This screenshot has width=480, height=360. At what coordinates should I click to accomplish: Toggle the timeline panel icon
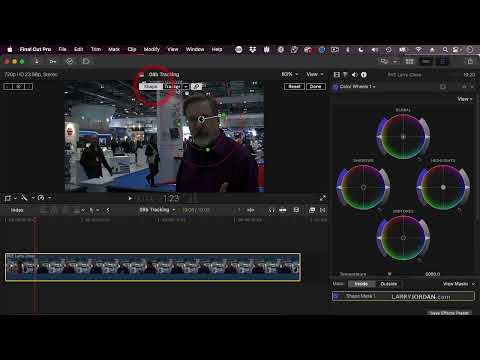click(x=426, y=61)
